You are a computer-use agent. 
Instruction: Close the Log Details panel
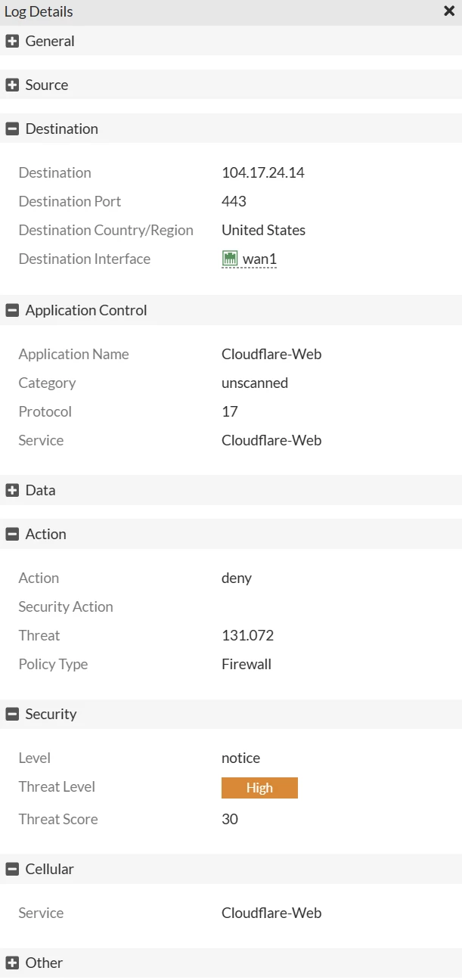448,11
